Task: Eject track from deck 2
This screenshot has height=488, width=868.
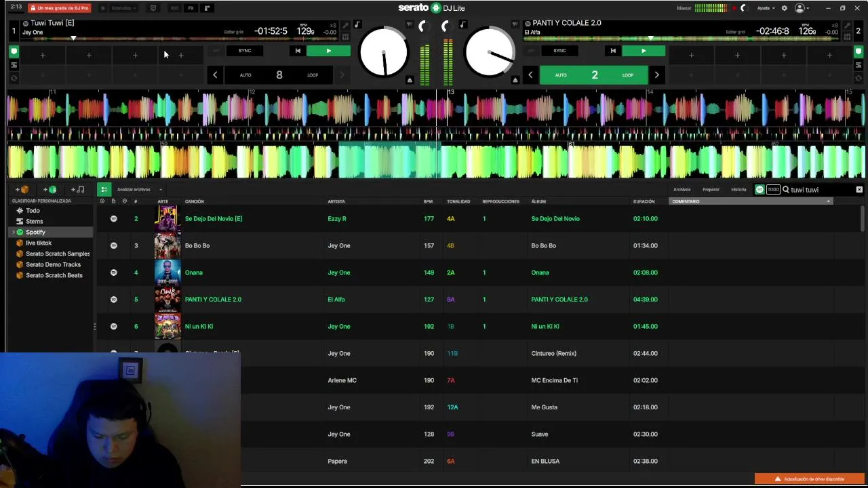Action: [515, 80]
